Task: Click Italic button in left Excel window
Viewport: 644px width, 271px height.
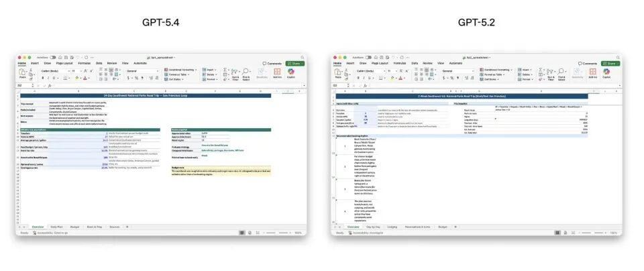Action: pyautogui.click(x=48, y=78)
